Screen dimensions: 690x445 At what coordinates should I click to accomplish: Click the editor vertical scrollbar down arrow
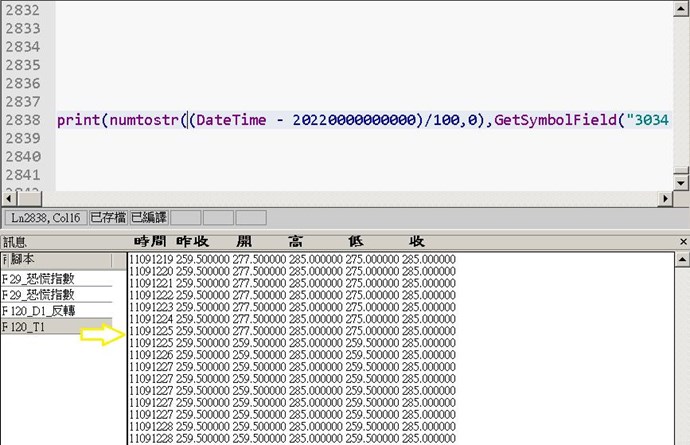pos(682,183)
